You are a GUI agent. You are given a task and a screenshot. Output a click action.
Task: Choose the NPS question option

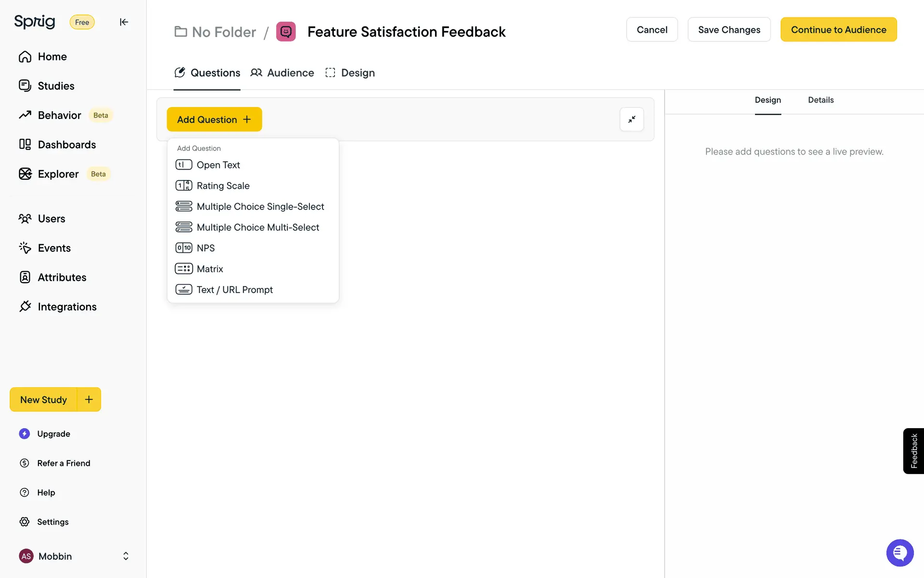[x=205, y=248]
